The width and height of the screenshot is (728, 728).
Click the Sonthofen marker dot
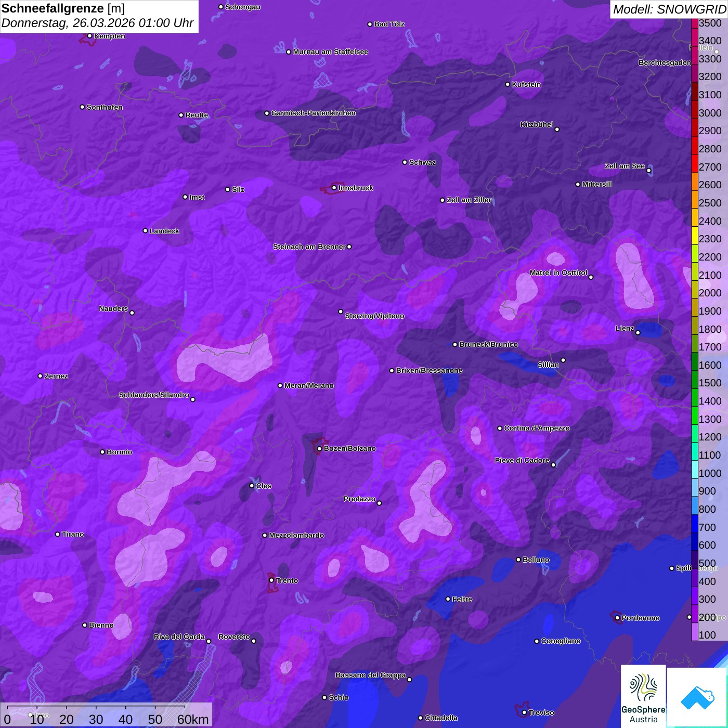[x=82, y=107]
